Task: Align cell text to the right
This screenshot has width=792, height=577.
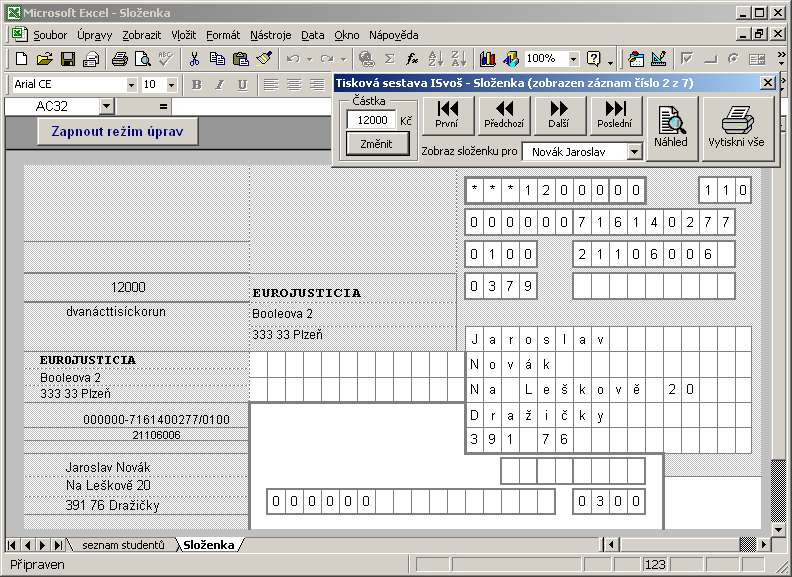Action: pyautogui.click(x=317, y=85)
